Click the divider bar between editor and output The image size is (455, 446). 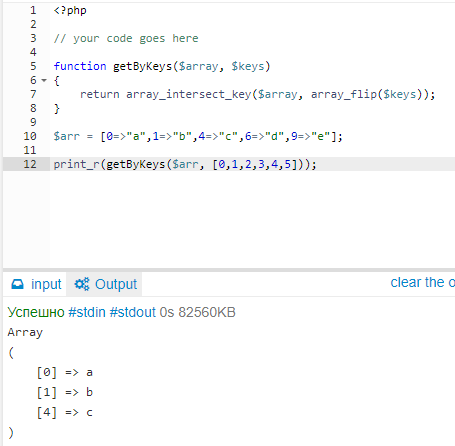pos(229,270)
